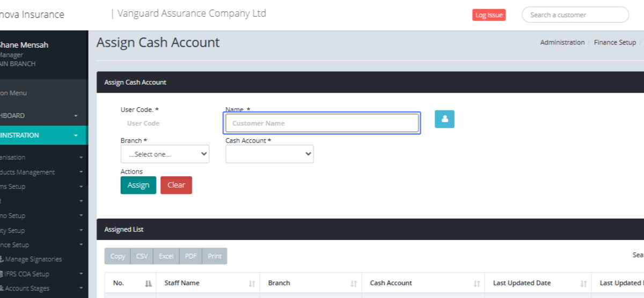
Task: Open the Cash Account dropdown
Action: pyautogui.click(x=269, y=154)
